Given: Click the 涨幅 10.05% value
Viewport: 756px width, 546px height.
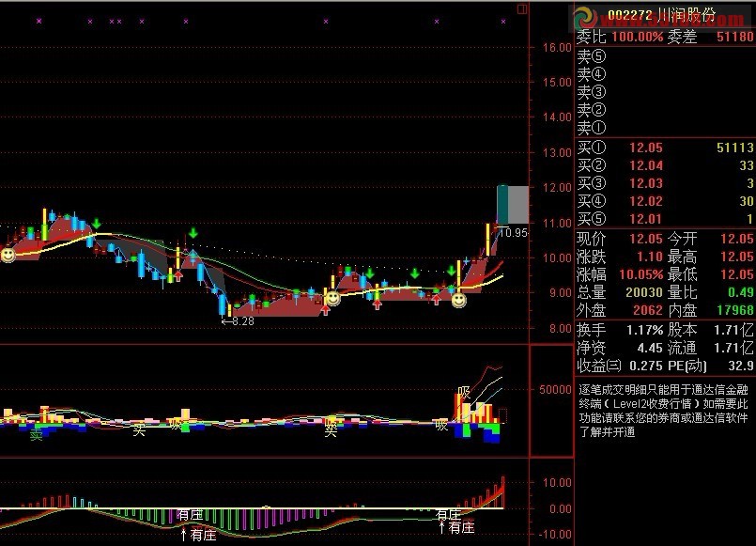Looking at the screenshot, I should tap(641, 274).
